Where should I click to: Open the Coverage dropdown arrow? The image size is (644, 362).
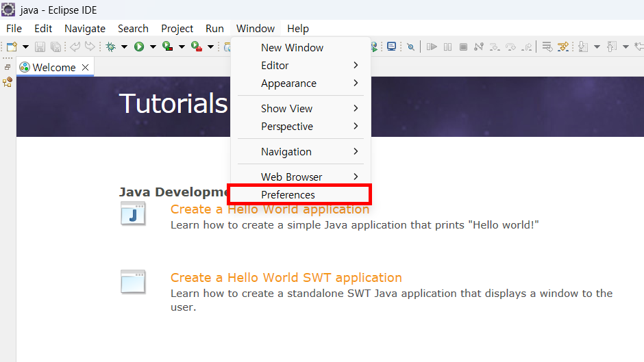[182, 47]
